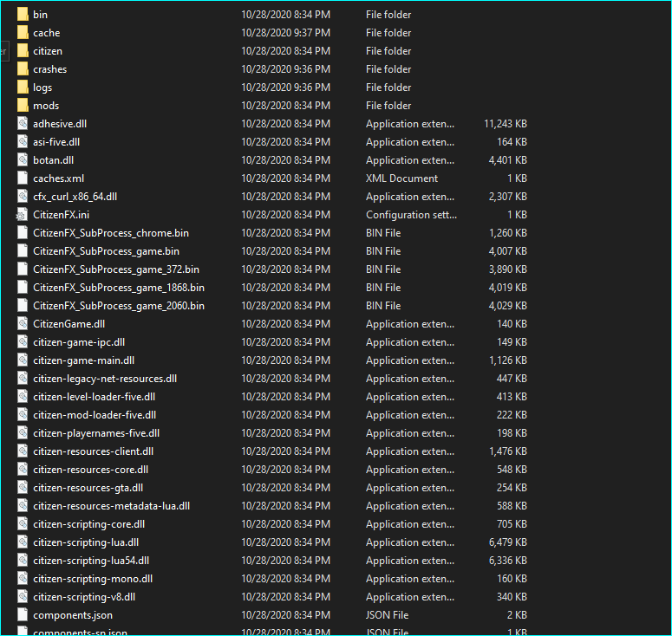Click the components.json file icon

tap(23, 615)
